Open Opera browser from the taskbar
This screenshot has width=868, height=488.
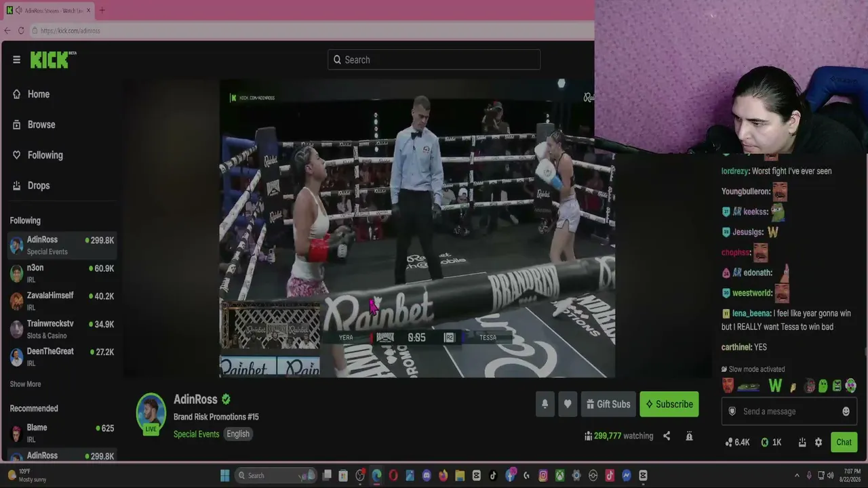(x=393, y=475)
